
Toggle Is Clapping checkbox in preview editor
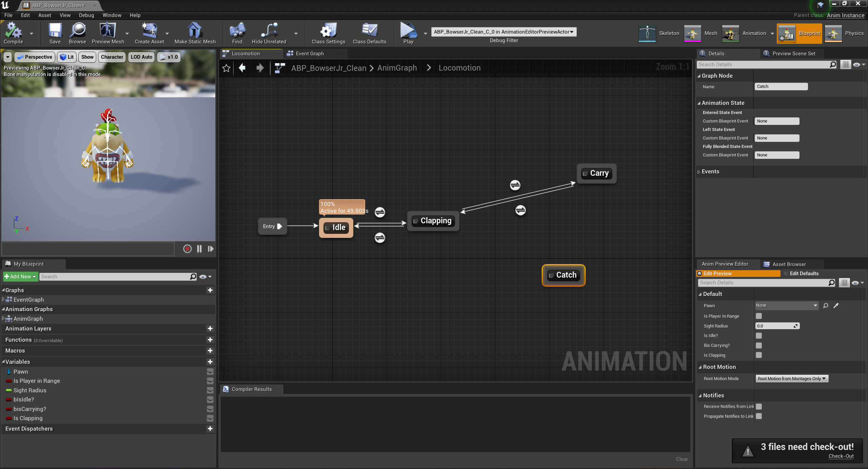coord(759,355)
